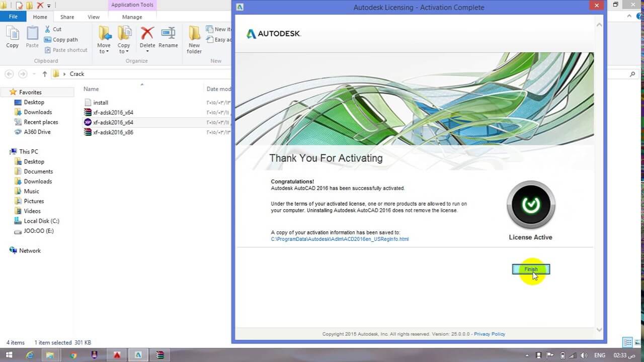Image resolution: width=644 pixels, height=362 pixels.
Task: Click the Cut scissors icon
Action: click(x=47, y=29)
